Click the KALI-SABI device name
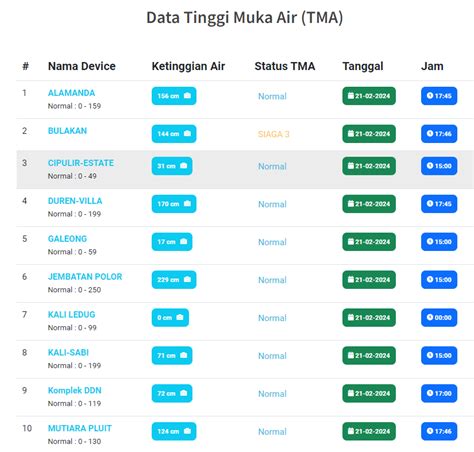 pos(68,352)
